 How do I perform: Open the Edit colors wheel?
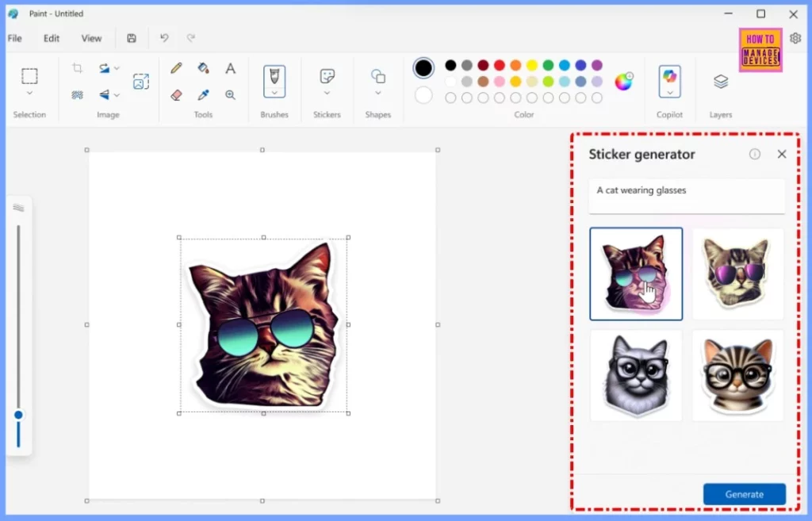pos(623,82)
